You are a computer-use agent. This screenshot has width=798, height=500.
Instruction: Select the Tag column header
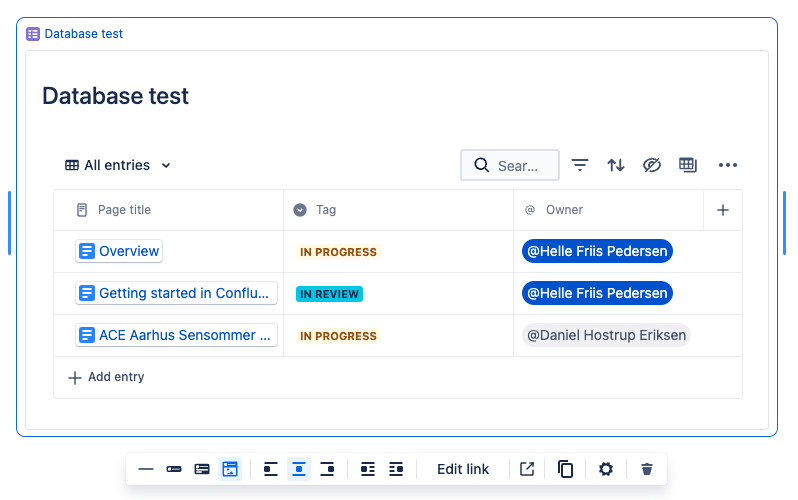398,210
